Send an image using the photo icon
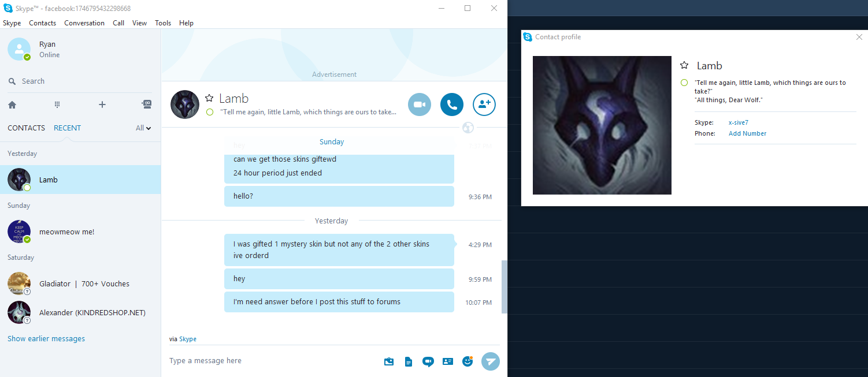This screenshot has width=868, height=377. (x=389, y=361)
